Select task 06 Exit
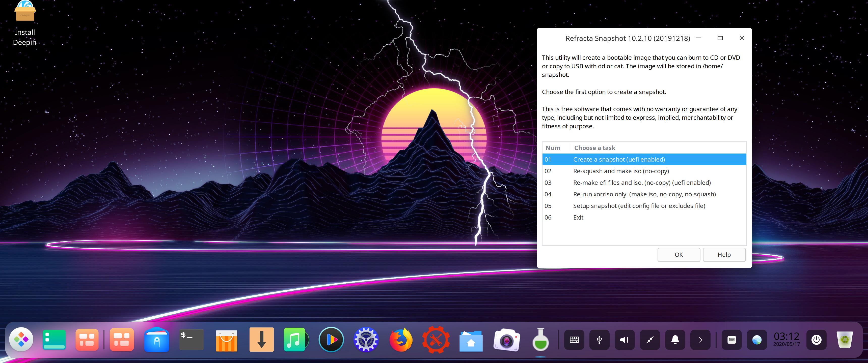 tap(644, 218)
